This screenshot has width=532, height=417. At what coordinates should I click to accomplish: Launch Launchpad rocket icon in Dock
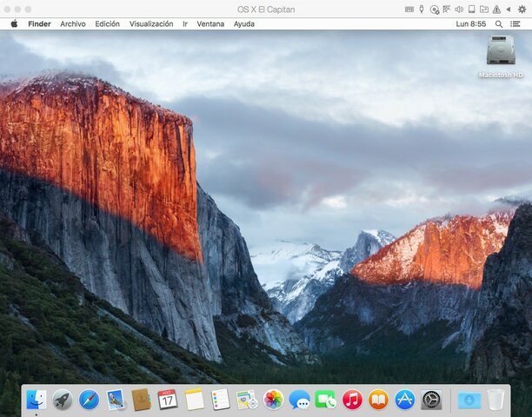63,400
